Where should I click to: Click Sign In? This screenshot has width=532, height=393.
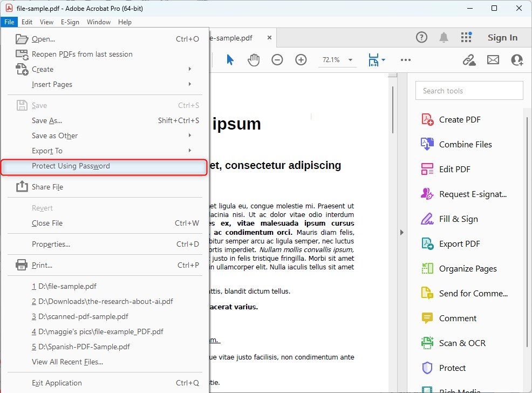pos(502,37)
